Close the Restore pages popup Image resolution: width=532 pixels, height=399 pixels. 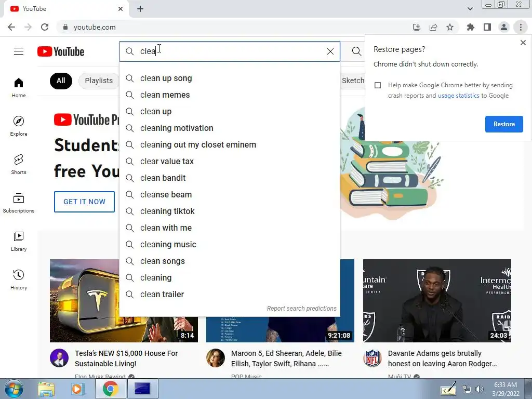(523, 43)
